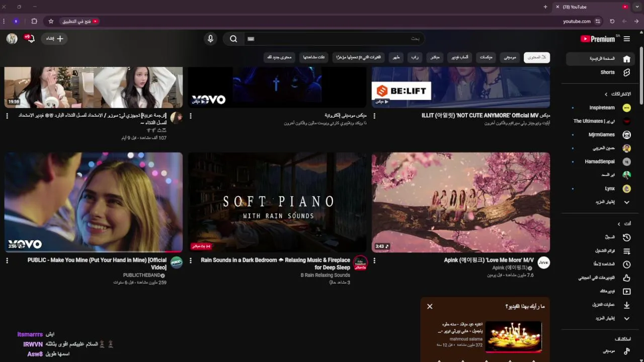Start voice search with microphone icon
The image size is (644, 362).
(x=210, y=39)
